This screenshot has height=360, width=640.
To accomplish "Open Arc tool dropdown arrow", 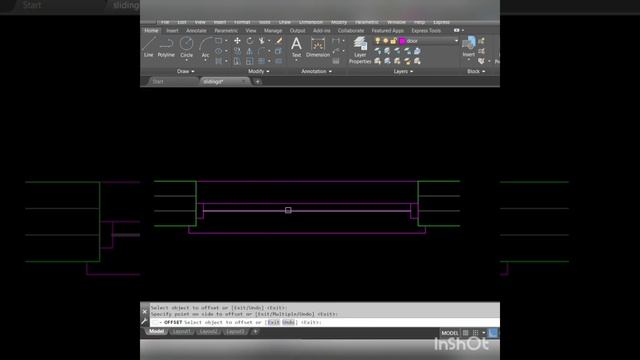I will tap(205, 60).
